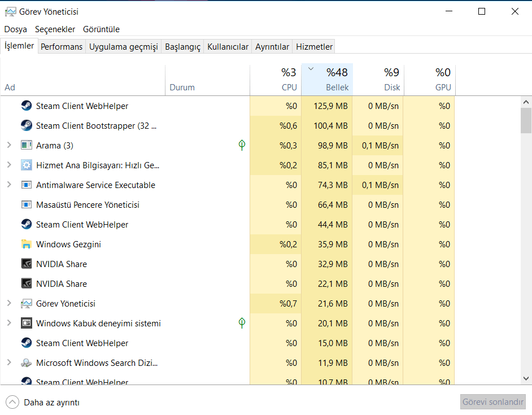Click the Görevi sonlandır button
Image resolution: width=532 pixels, height=415 pixels.
(x=493, y=402)
